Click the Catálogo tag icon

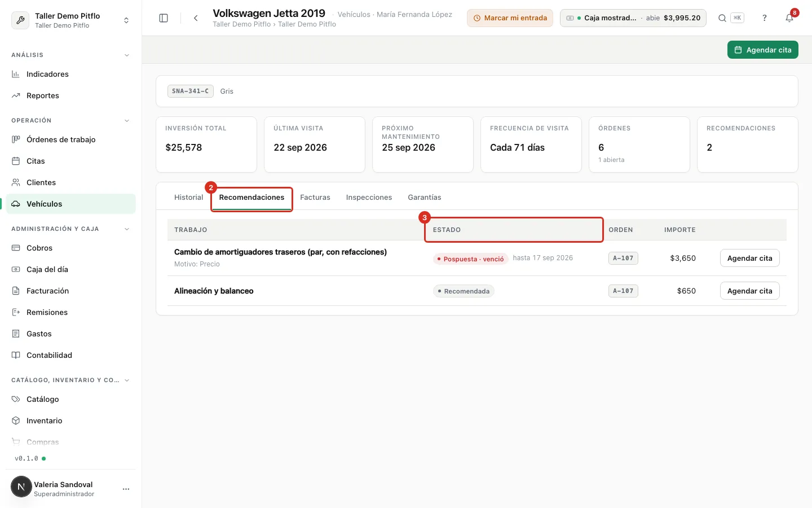[x=16, y=399]
